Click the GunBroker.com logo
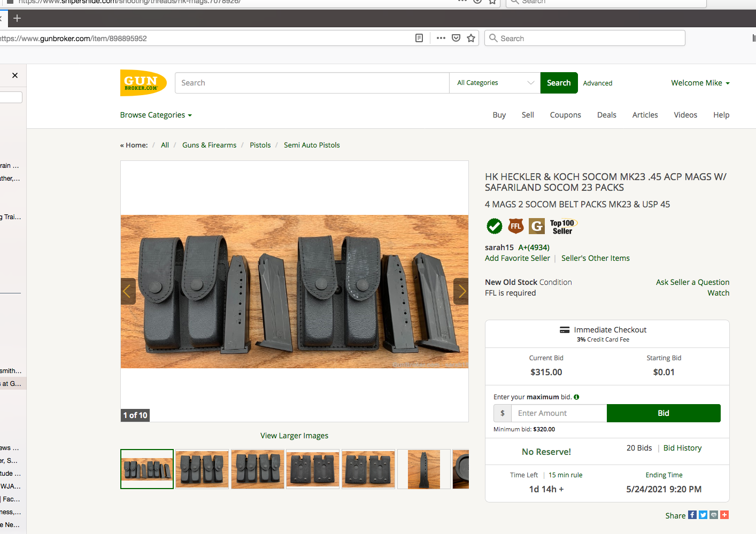The width and height of the screenshot is (756, 534). (143, 83)
